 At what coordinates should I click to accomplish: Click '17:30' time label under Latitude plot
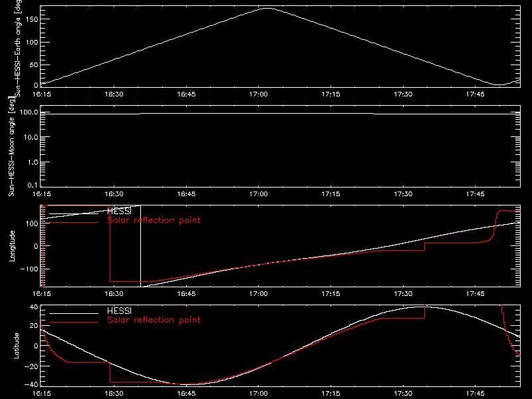click(403, 394)
